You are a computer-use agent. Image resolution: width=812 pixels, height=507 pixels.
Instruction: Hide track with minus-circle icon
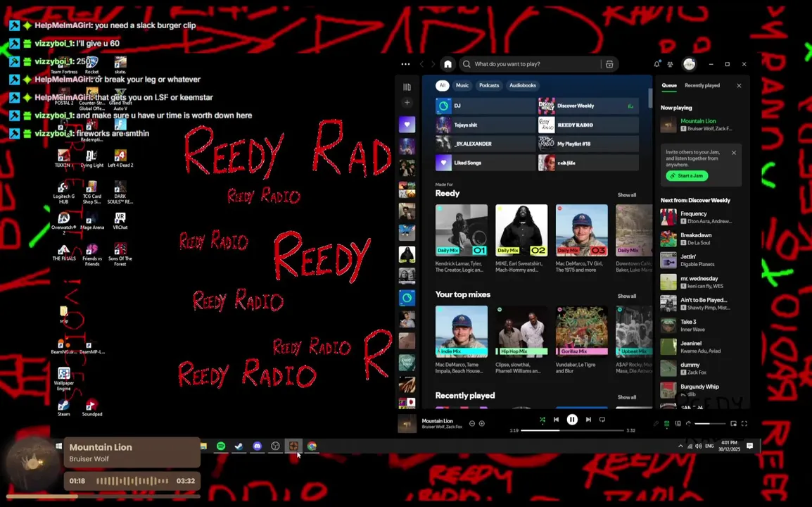(x=471, y=423)
